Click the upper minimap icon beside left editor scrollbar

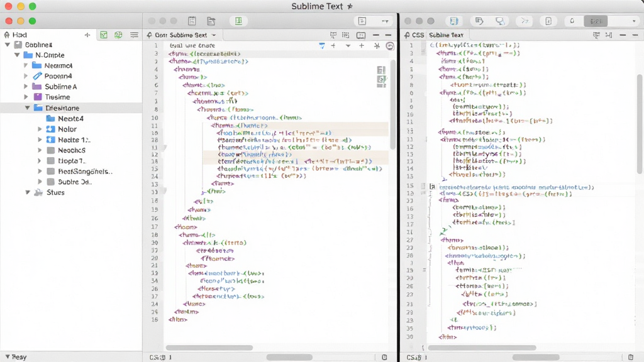click(381, 70)
